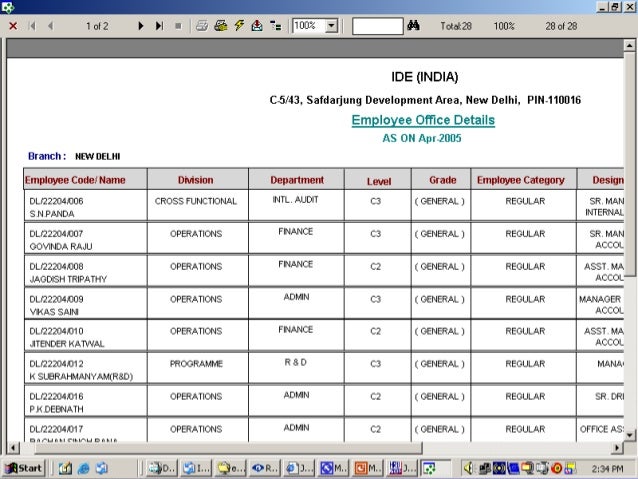638x479 pixels.
Task: Open the Employee Office Details link
Action: (423, 120)
